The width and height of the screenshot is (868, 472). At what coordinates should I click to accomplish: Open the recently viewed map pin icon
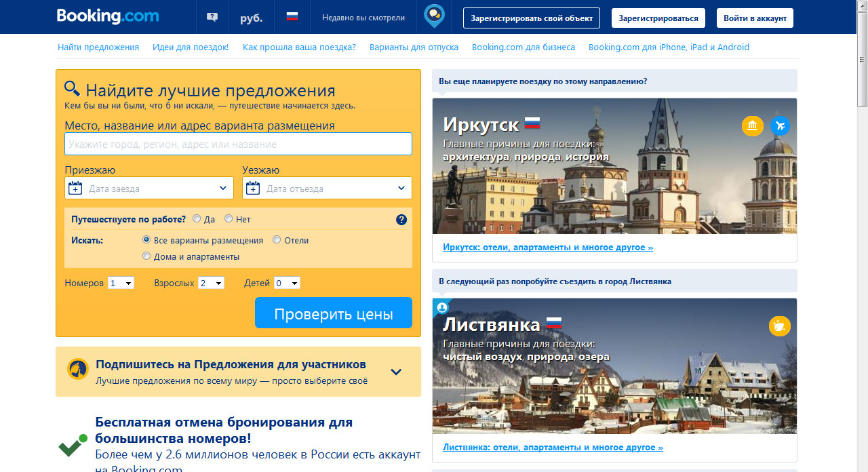pyautogui.click(x=434, y=16)
